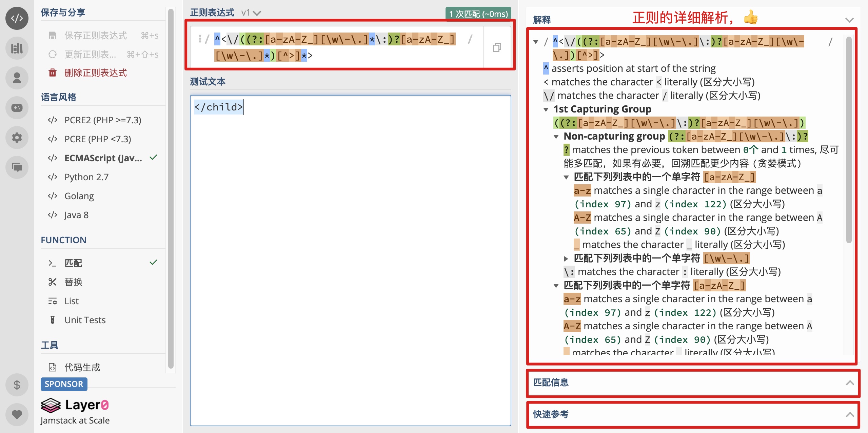Click the 替换 scissors icon
The height and width of the screenshot is (433, 868).
(53, 282)
